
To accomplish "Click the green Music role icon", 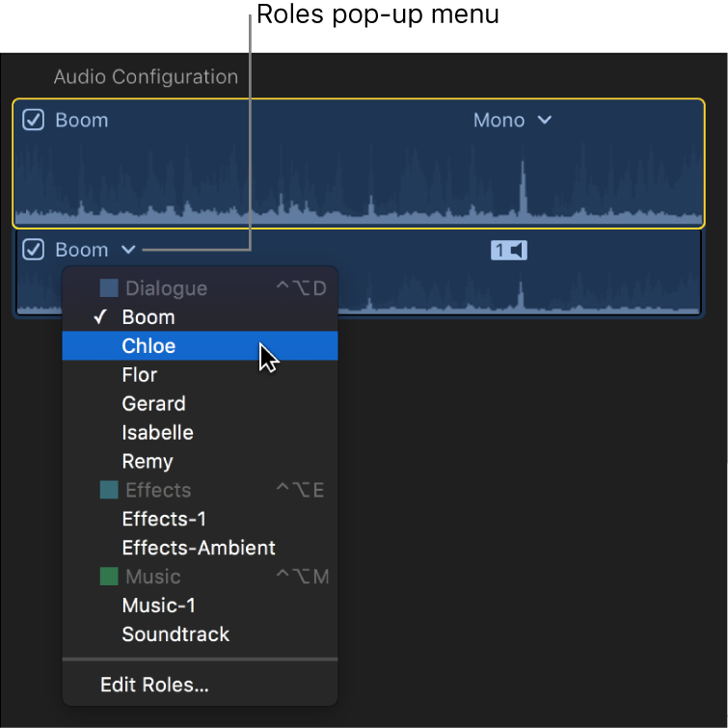I will (x=109, y=577).
